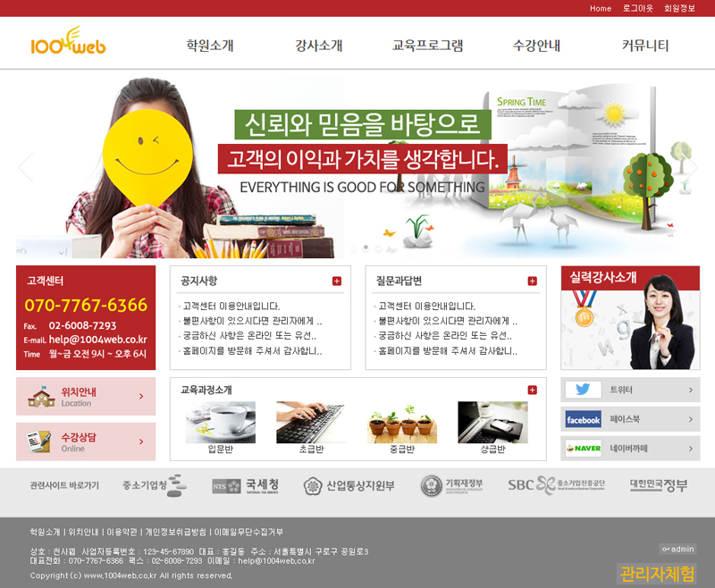Click the 로그아웃 link
Image resolution: width=715 pixels, height=588 pixels.
[638, 8]
